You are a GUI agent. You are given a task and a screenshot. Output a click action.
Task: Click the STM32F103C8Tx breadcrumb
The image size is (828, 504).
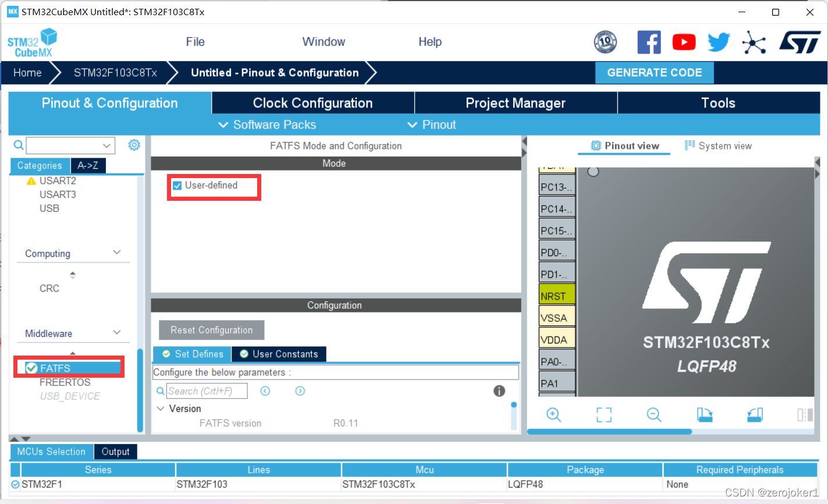[115, 73]
